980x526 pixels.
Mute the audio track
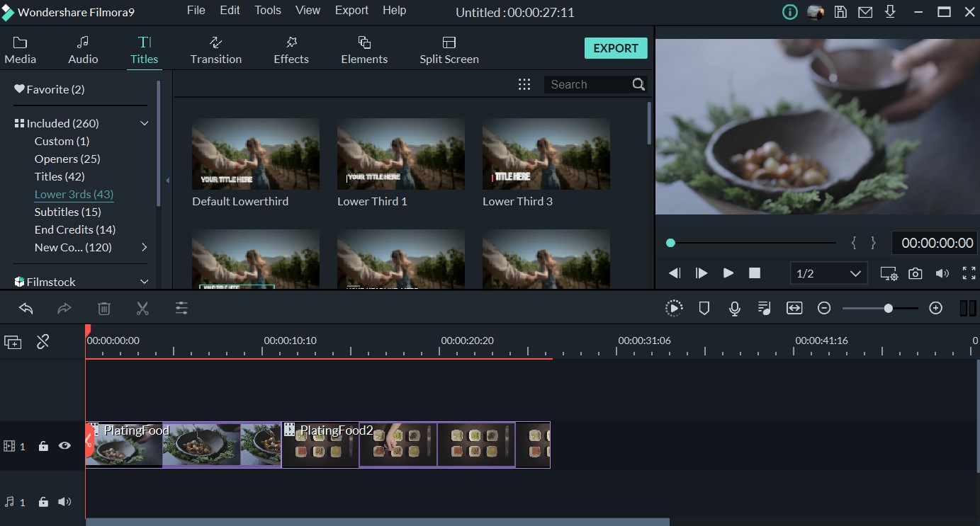[64, 501]
